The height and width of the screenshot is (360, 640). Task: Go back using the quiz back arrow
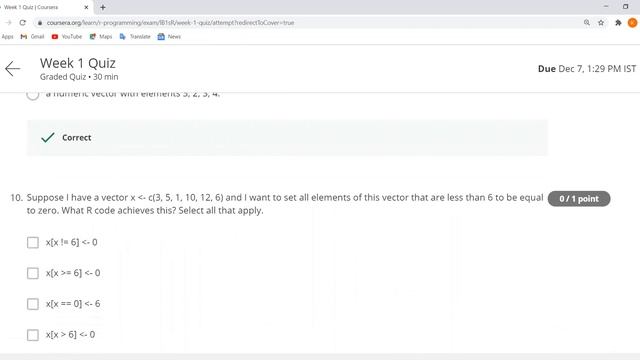click(12, 69)
